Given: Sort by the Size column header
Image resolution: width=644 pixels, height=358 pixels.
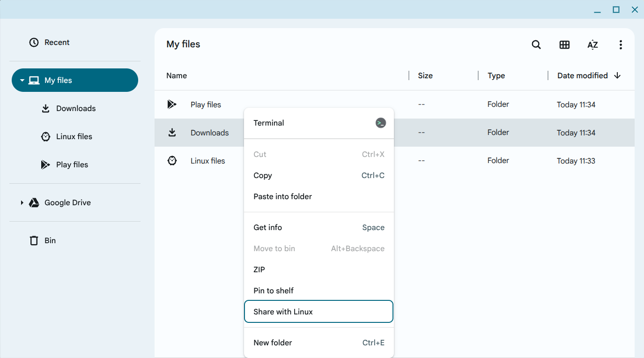Looking at the screenshot, I should tap(425, 75).
